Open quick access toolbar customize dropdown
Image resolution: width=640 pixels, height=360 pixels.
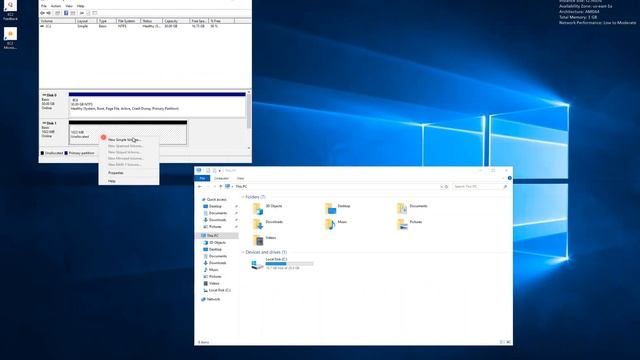point(220,171)
